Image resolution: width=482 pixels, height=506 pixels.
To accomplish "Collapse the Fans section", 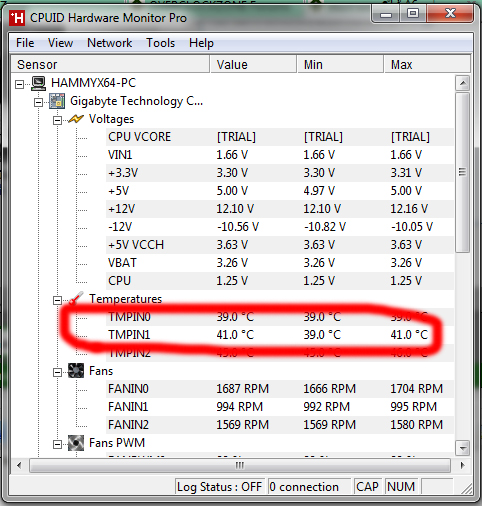I will [x=57, y=372].
